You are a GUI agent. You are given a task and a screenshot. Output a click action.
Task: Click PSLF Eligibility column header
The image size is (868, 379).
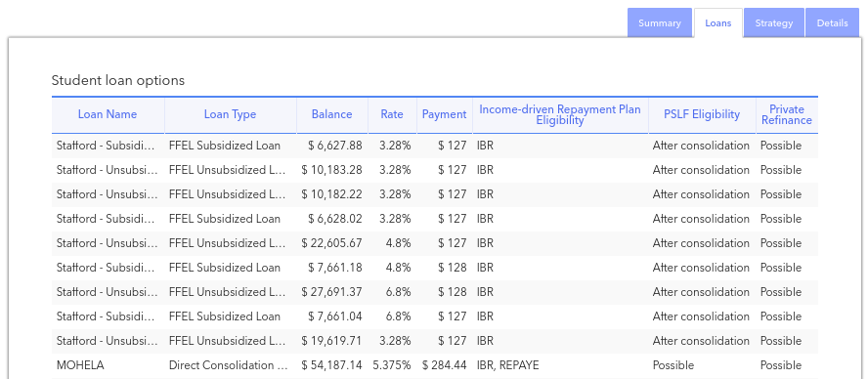pyautogui.click(x=702, y=114)
